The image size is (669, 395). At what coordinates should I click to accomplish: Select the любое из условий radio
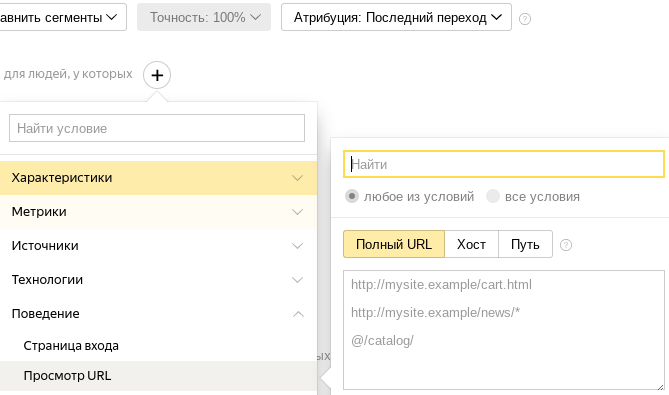(352, 197)
